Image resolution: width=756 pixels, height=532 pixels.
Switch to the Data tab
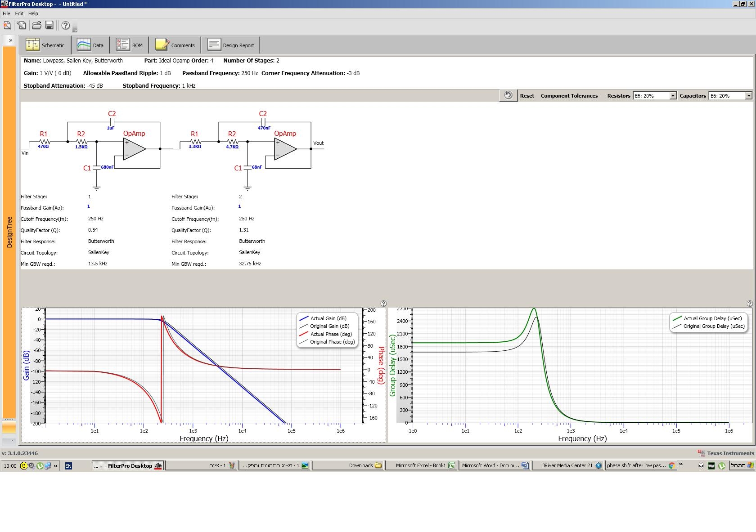point(90,45)
